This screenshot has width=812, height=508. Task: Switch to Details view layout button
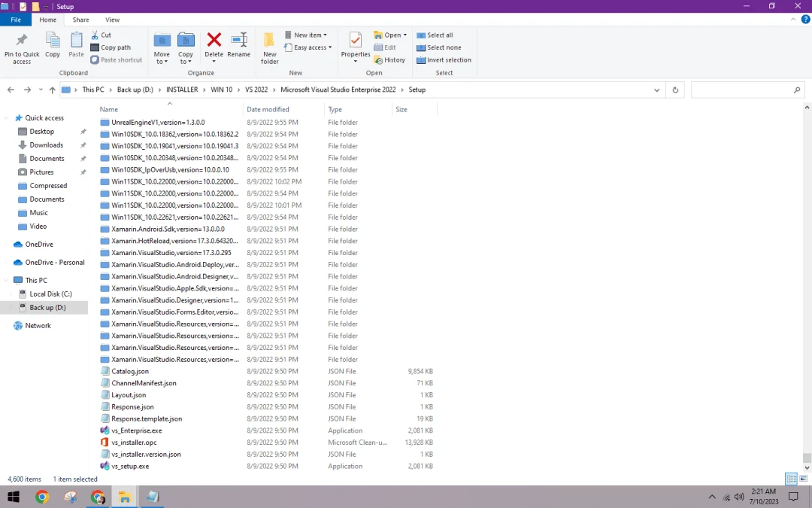[x=791, y=479]
